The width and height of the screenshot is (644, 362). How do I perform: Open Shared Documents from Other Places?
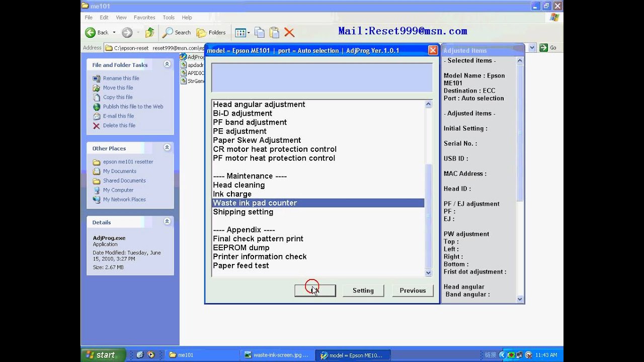[x=124, y=181]
